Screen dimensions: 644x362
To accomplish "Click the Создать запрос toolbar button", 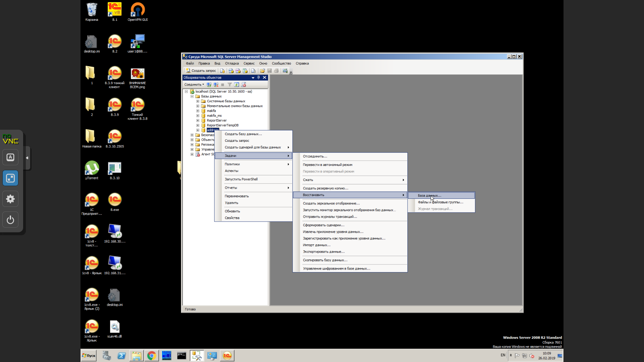I will tap(201, 71).
